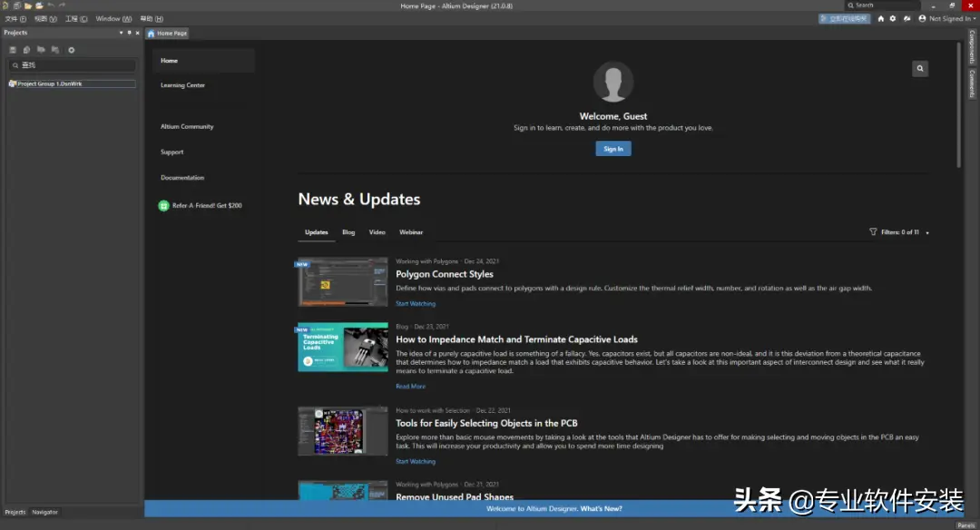Click the open folder icon in Projects panel toolbar
Screen dimensions: 980x530
(41, 50)
